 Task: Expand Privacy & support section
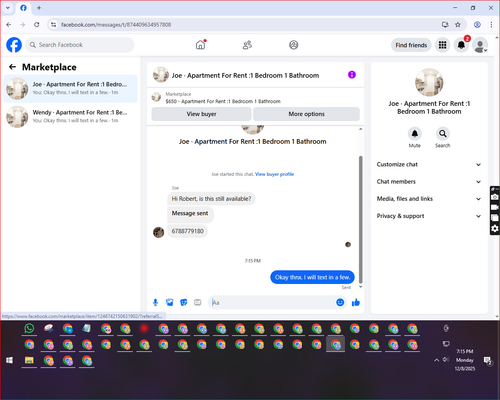429,216
